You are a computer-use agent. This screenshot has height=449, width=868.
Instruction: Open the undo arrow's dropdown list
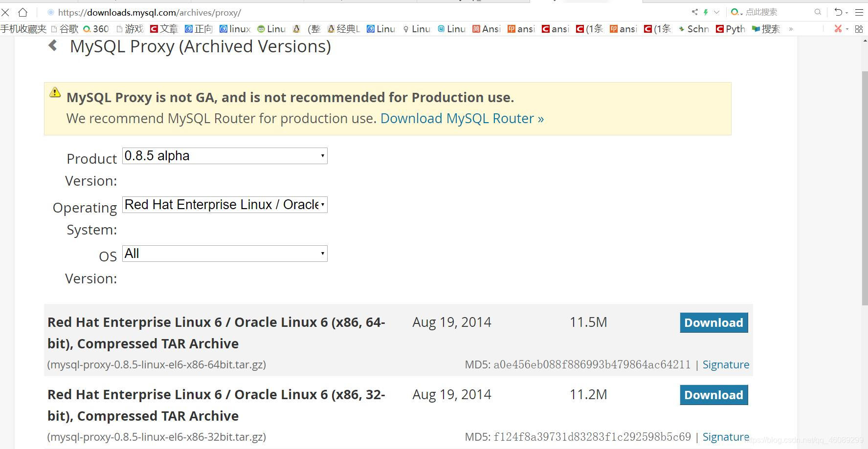tap(846, 13)
